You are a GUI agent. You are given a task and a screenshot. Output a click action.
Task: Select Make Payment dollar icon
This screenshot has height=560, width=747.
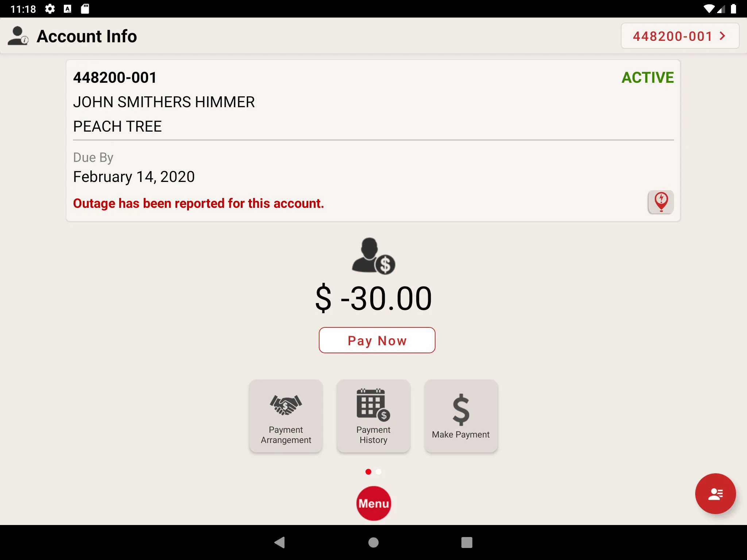461,408
